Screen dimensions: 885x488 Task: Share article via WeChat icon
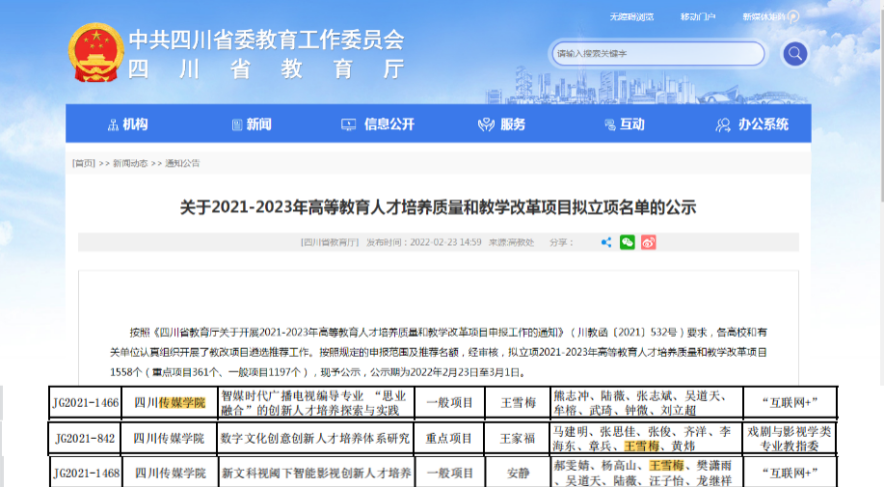627,242
